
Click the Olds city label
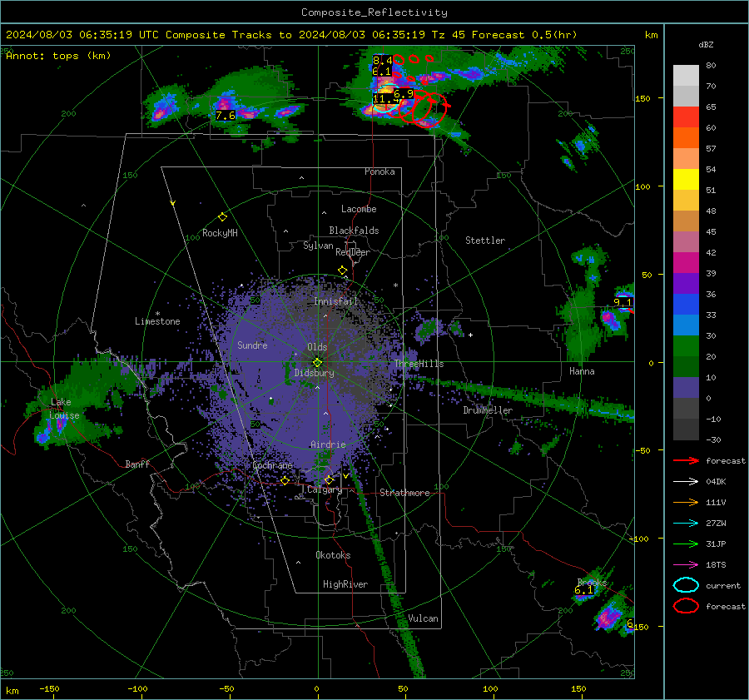[317, 347]
